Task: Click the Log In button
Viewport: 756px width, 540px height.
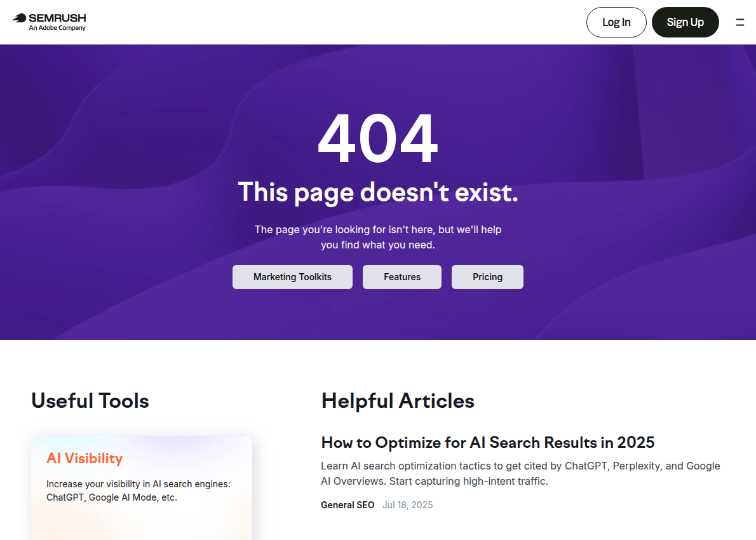Action: pyautogui.click(x=616, y=22)
